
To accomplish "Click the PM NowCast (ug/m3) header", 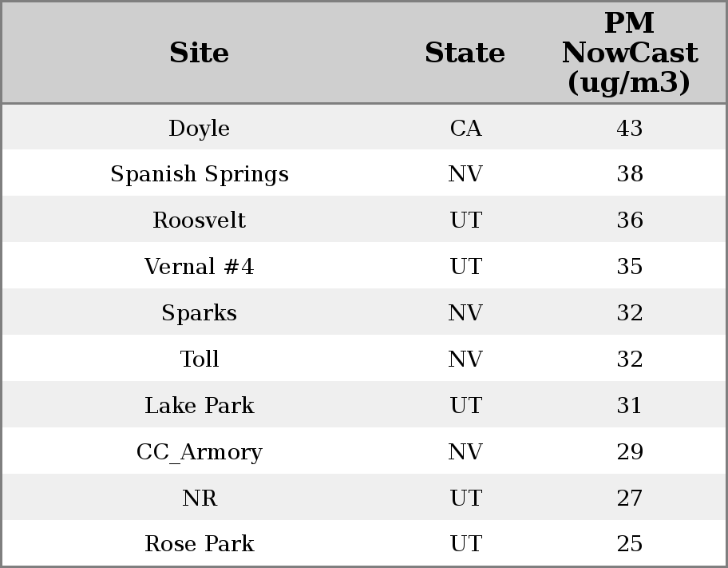I will click(x=629, y=54).
